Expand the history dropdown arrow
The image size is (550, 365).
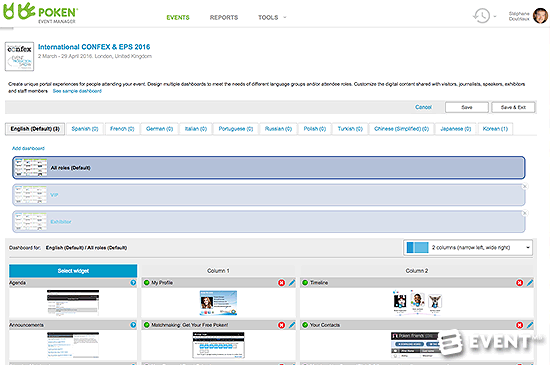(x=495, y=16)
